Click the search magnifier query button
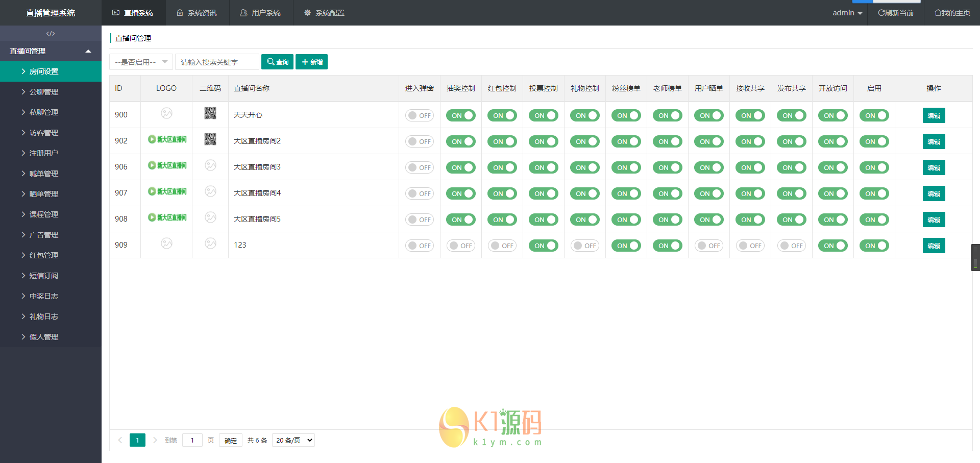This screenshot has width=980, height=463. point(277,62)
